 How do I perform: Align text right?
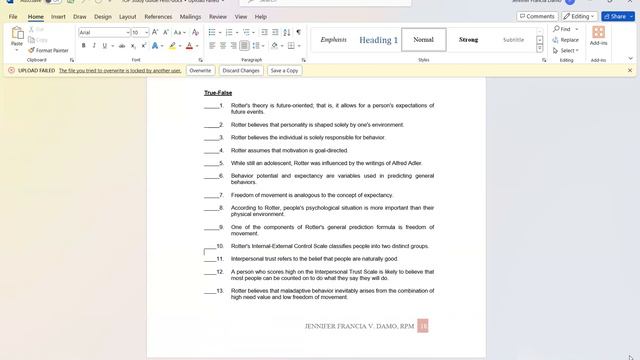coord(233,46)
